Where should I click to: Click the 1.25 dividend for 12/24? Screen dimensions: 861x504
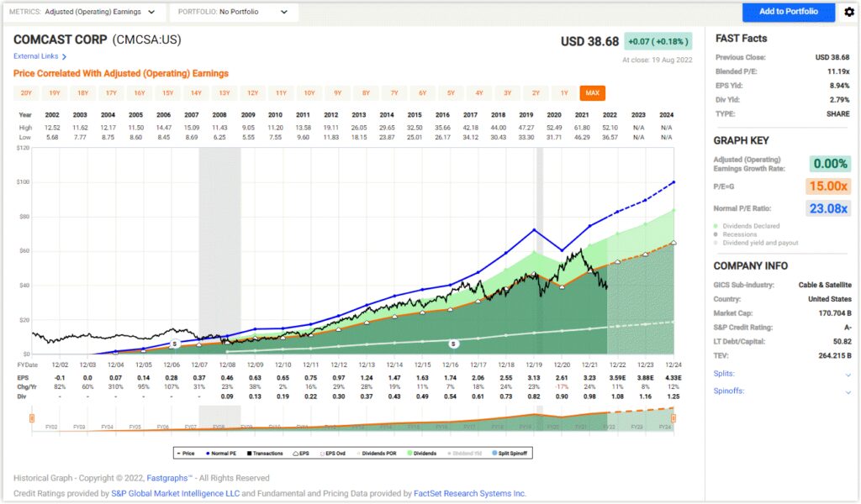click(x=673, y=396)
